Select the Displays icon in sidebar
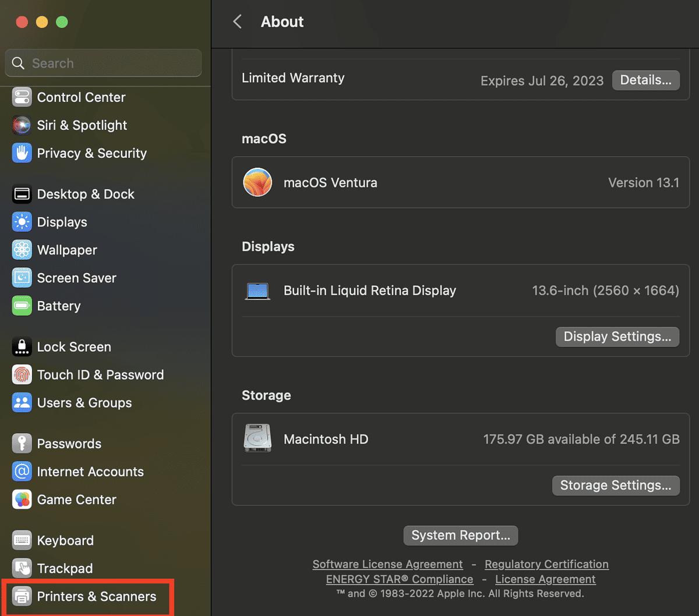Image resolution: width=699 pixels, height=616 pixels. [22, 222]
